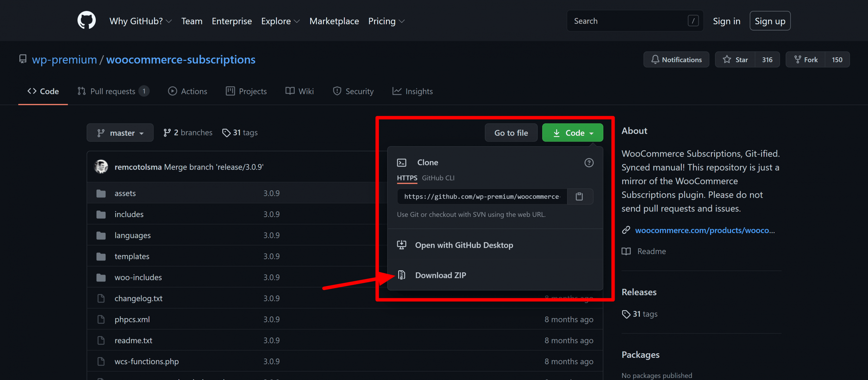Click the Readme book icon
Screen dimensions: 868x380
(626, 251)
